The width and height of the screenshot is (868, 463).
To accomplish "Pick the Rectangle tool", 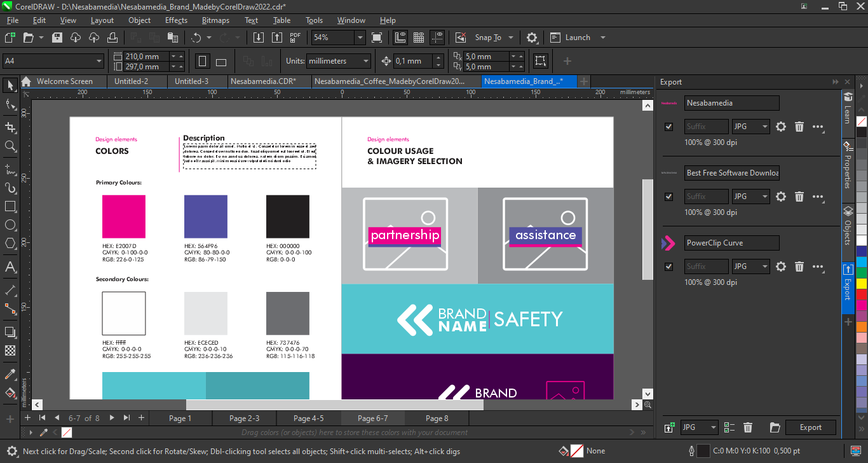I will coord(10,207).
